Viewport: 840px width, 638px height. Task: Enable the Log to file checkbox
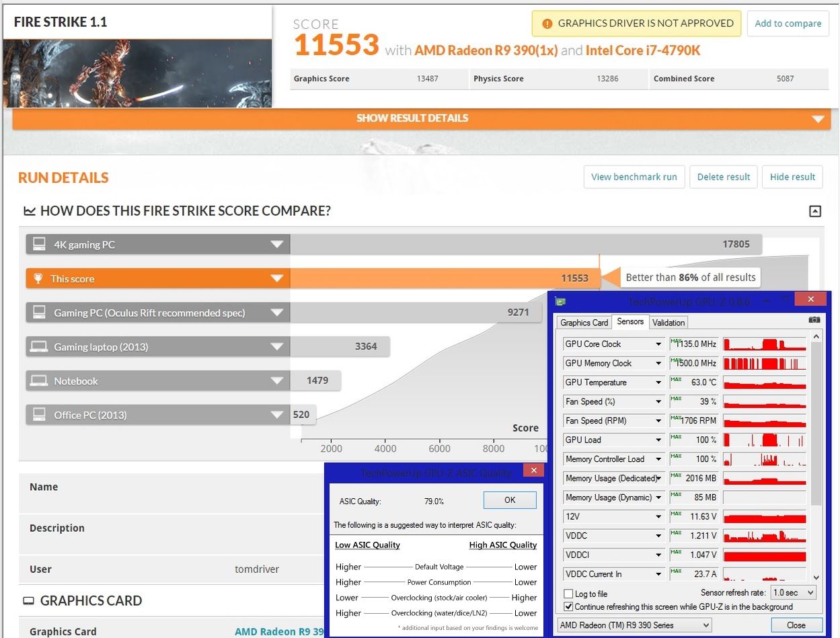click(569, 594)
